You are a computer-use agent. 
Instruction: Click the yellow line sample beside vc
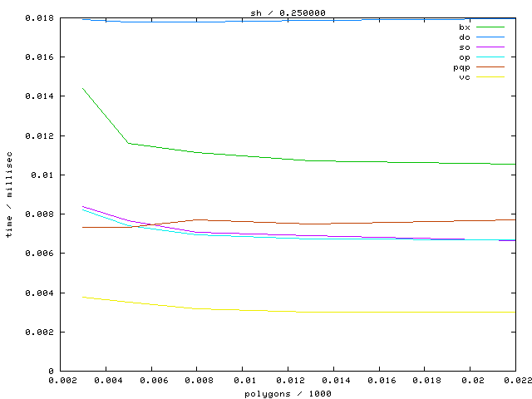tap(490, 77)
